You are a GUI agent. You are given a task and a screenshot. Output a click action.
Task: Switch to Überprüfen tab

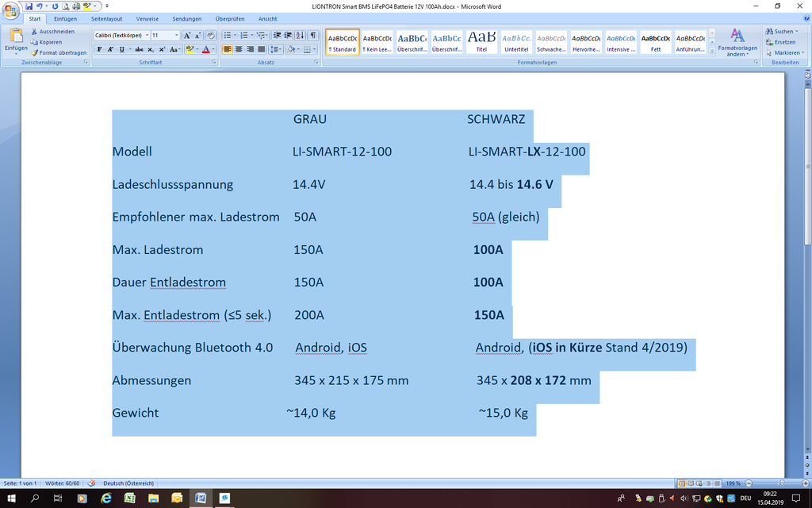[x=230, y=19]
